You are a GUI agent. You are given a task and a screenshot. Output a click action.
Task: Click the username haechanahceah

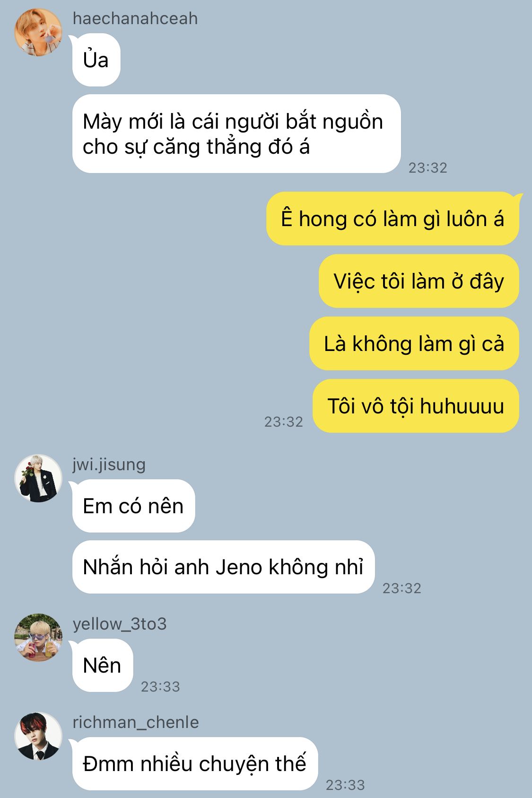(135, 18)
